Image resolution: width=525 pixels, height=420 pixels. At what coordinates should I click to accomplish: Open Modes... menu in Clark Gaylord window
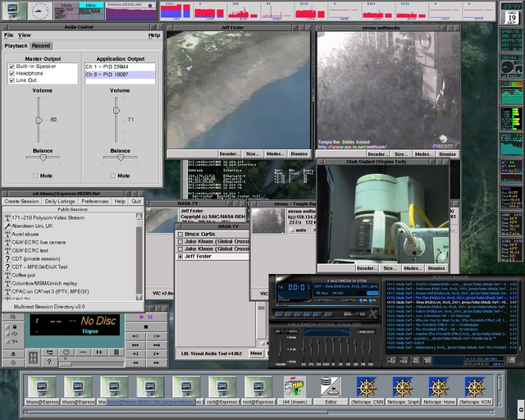[413, 268]
